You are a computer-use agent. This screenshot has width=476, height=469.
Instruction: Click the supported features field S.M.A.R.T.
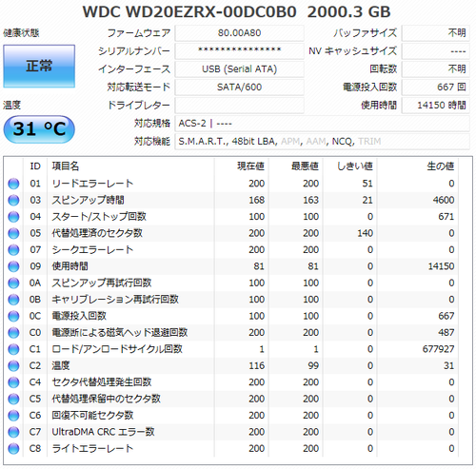point(322,142)
